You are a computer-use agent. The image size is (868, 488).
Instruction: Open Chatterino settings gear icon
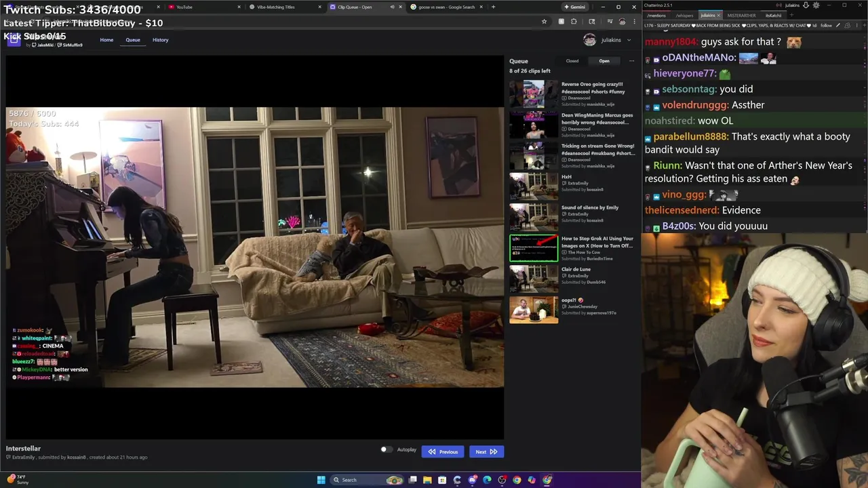pyautogui.click(x=816, y=5)
